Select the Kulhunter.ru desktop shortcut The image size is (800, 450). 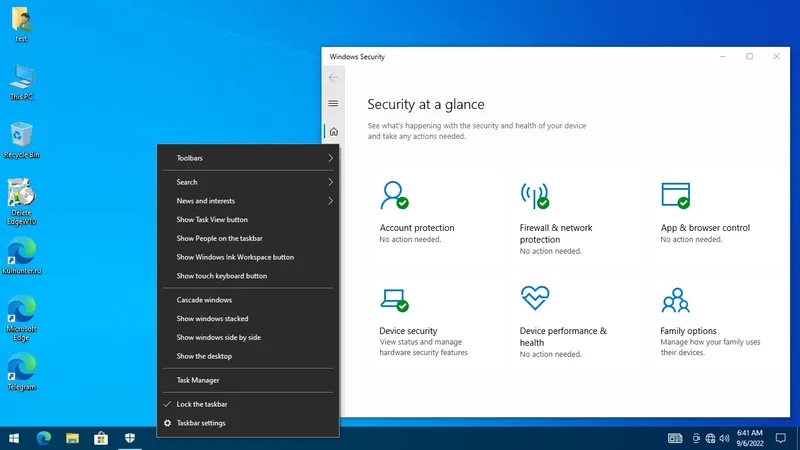[21, 256]
